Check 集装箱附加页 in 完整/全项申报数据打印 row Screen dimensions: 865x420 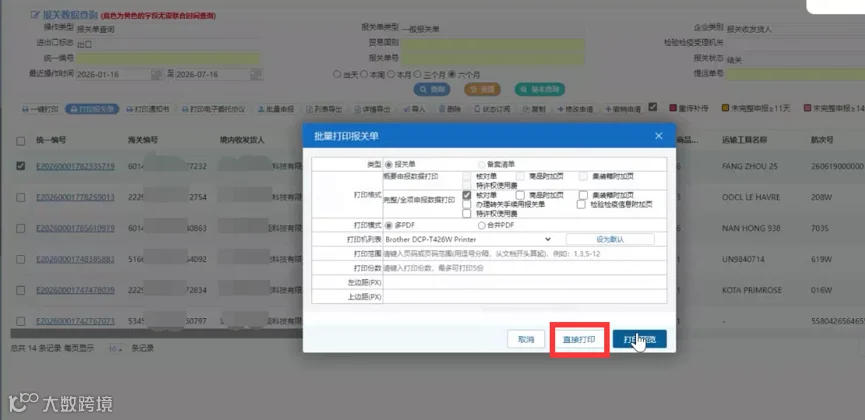584,195
